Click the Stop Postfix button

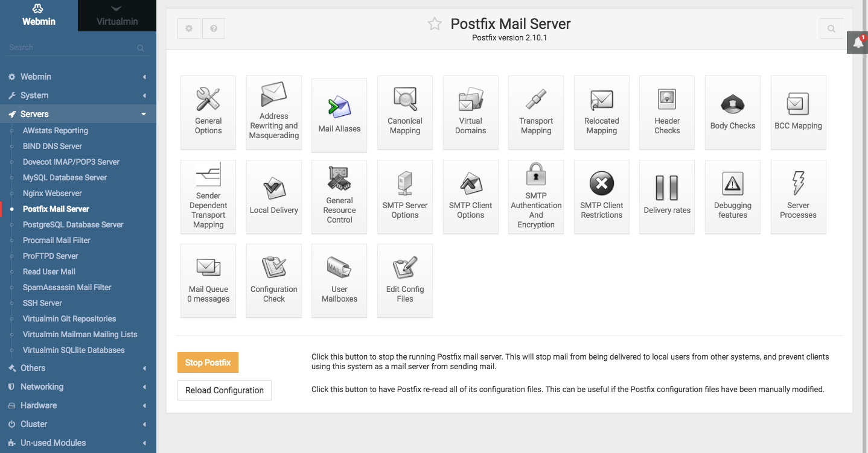(208, 363)
